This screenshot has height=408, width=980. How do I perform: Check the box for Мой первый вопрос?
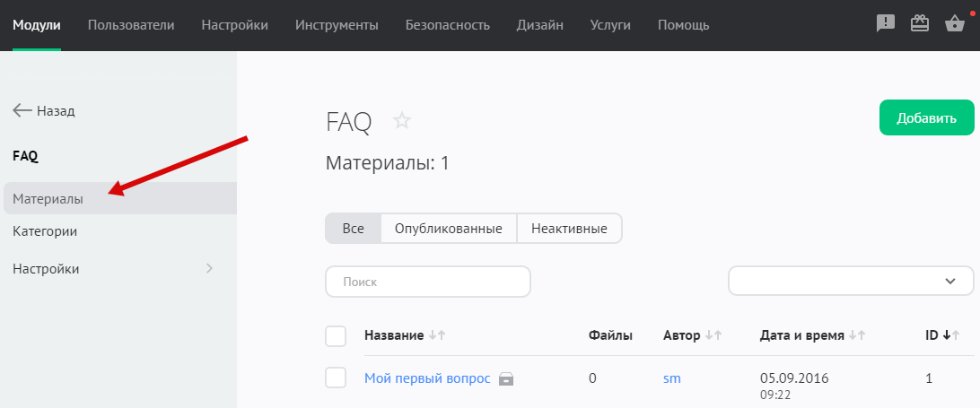point(336,378)
